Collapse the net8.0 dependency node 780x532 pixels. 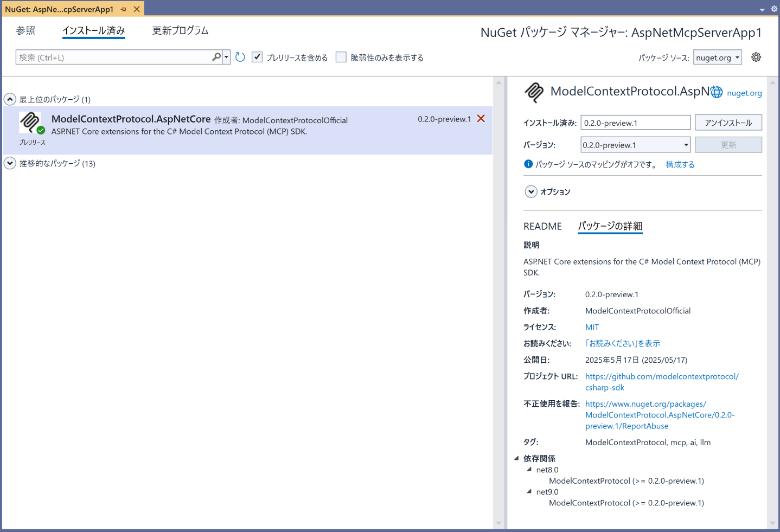click(529, 470)
